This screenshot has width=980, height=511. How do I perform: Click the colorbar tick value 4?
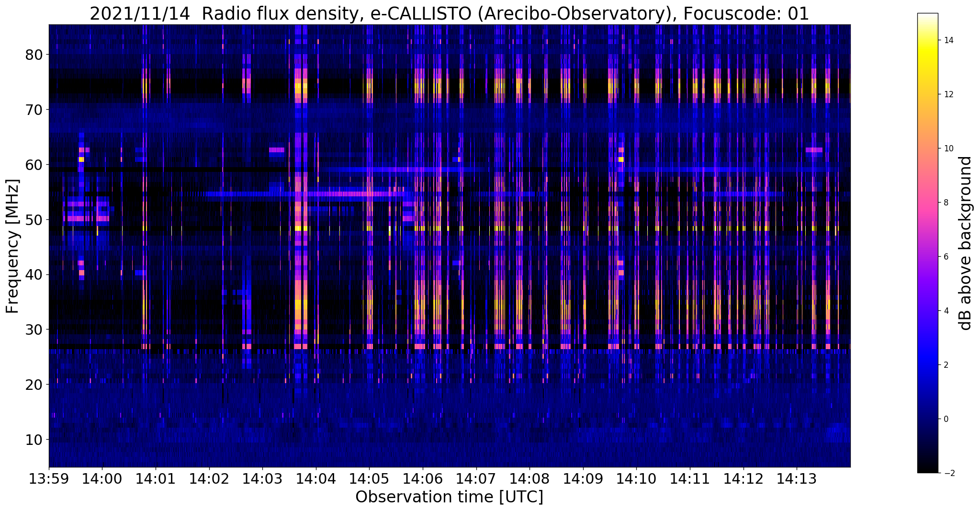coord(945,311)
